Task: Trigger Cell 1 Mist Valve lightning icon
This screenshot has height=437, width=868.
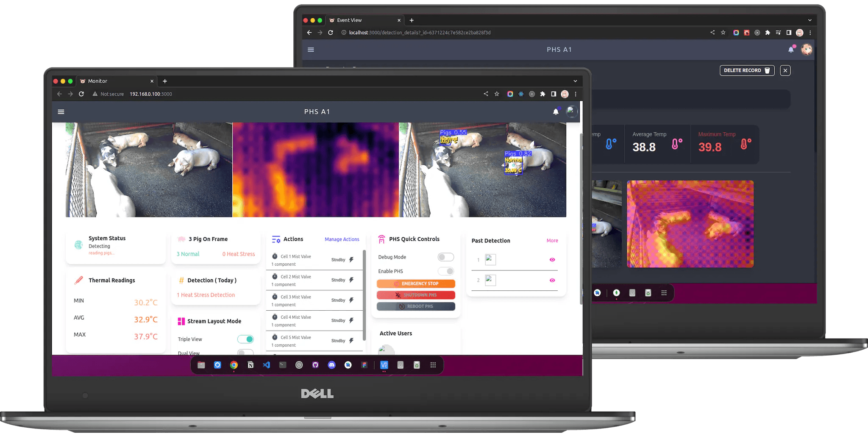Action: tap(351, 260)
